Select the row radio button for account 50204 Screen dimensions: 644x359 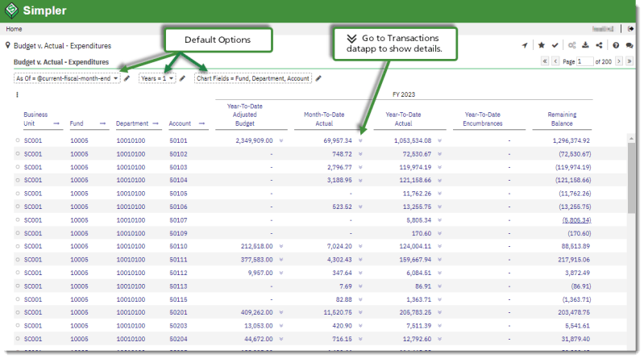(x=18, y=339)
